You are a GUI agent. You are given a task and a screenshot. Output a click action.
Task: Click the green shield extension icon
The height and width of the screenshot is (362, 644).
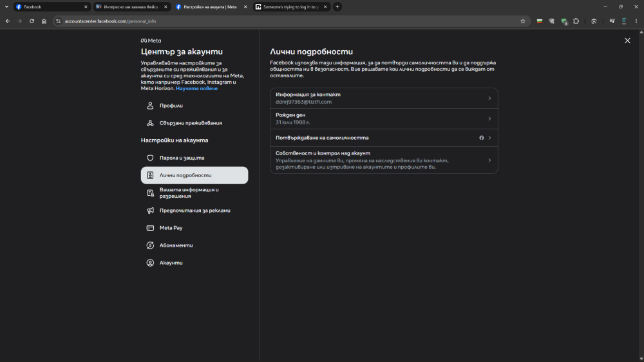tap(564, 21)
